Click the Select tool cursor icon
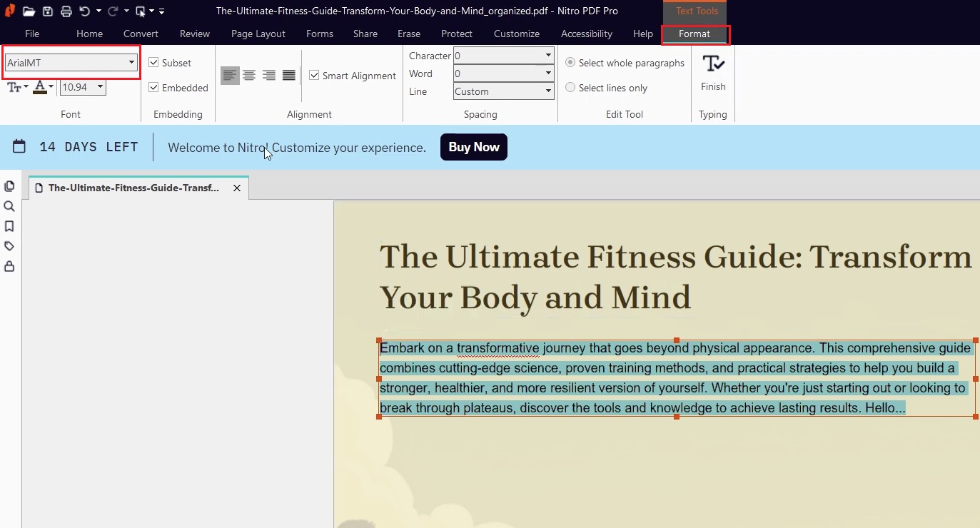 pyautogui.click(x=141, y=11)
